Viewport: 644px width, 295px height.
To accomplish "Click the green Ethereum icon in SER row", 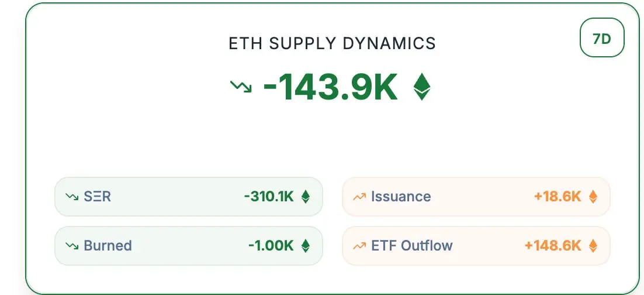I will click(x=305, y=197).
